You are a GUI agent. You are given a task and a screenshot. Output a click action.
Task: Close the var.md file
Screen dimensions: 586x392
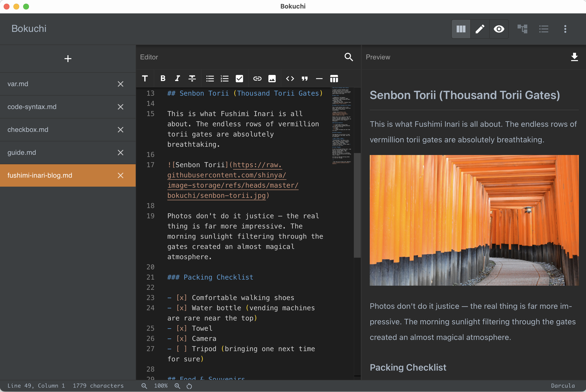pyautogui.click(x=120, y=84)
